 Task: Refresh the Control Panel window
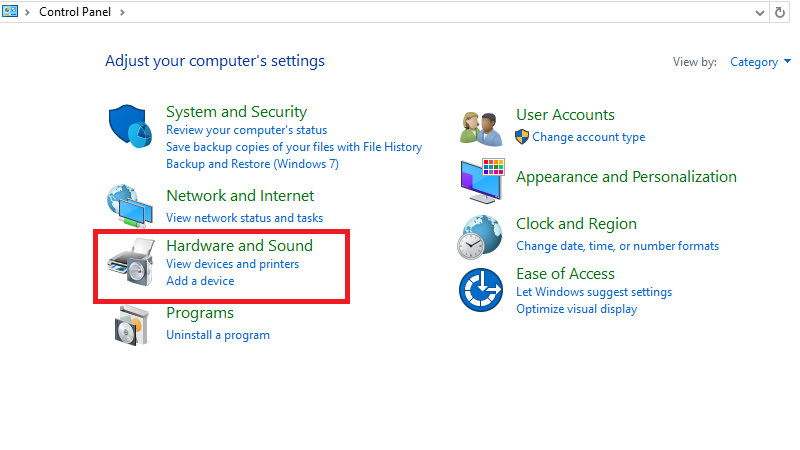click(x=781, y=12)
